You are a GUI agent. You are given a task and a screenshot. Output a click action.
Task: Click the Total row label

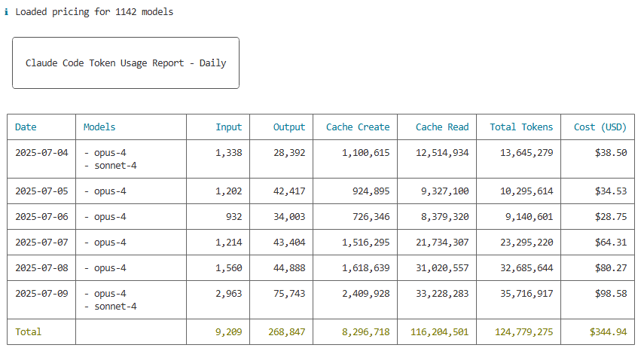(x=29, y=332)
